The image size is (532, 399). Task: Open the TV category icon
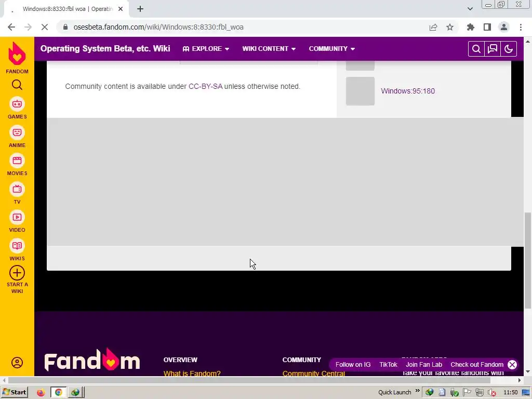pyautogui.click(x=17, y=189)
